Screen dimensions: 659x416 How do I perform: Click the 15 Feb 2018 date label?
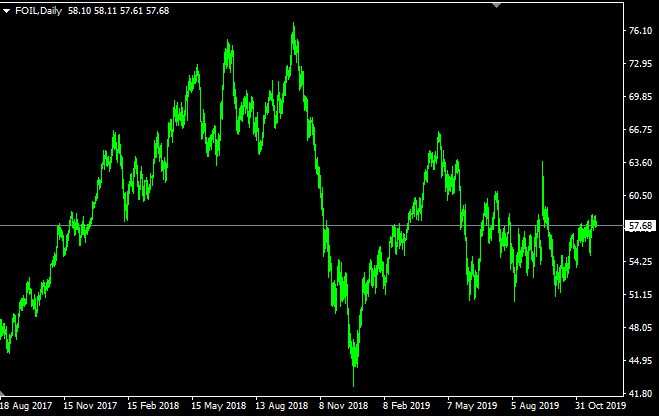(x=153, y=406)
